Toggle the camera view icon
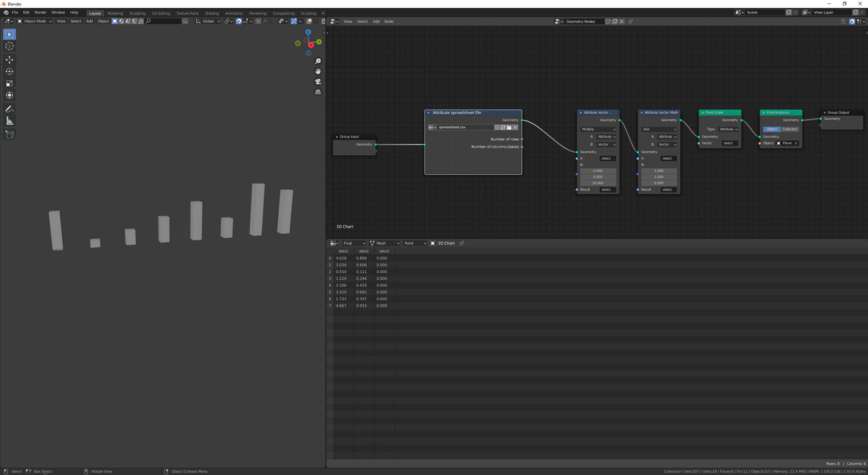This screenshot has height=475, width=868. (318, 81)
